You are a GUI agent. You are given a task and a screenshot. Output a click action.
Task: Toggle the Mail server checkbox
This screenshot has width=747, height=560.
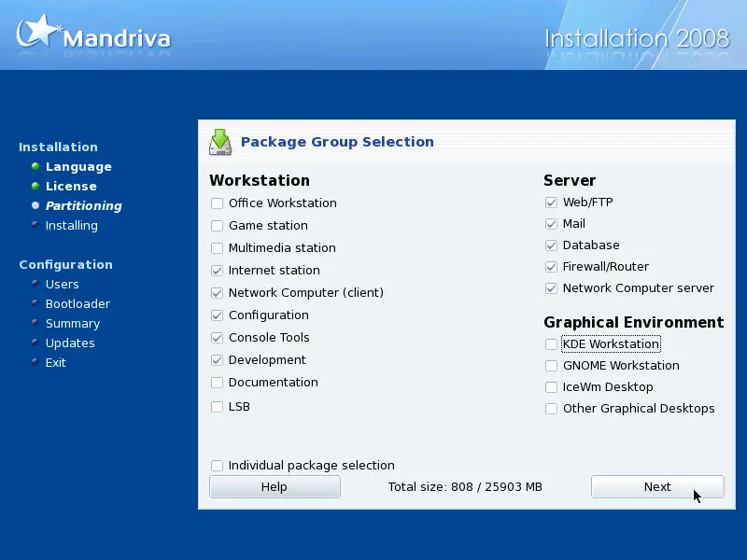click(551, 224)
